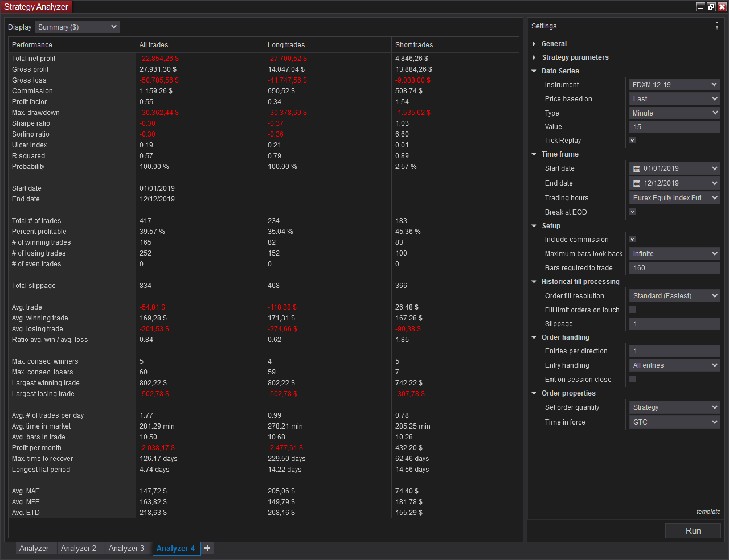The image size is (729, 560).
Task: Click the template link
Action: tap(708, 512)
